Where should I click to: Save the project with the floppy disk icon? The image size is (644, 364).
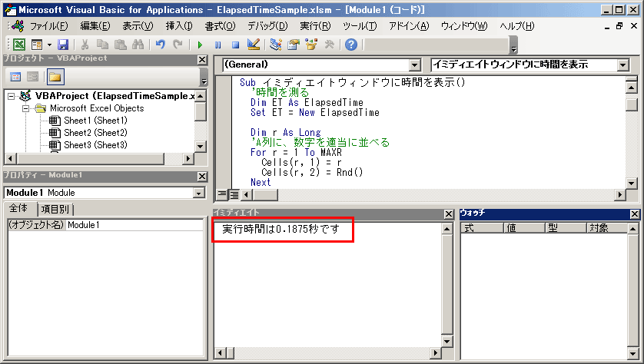tap(63, 45)
